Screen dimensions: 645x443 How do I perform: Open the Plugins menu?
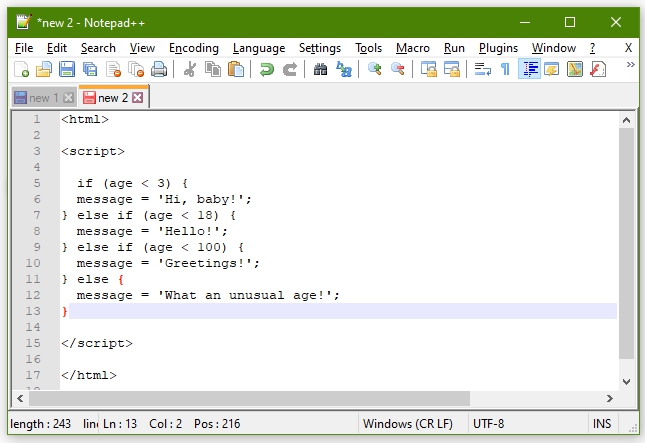[498, 48]
